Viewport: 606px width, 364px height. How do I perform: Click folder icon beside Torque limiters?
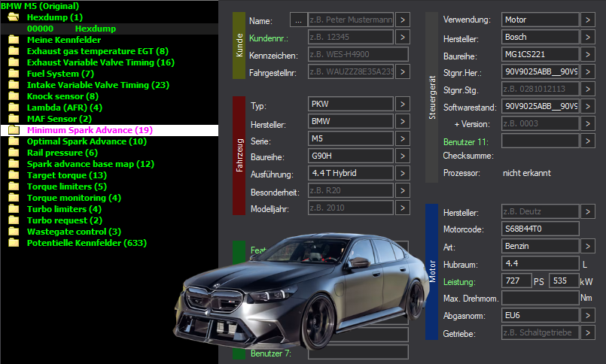click(14, 187)
